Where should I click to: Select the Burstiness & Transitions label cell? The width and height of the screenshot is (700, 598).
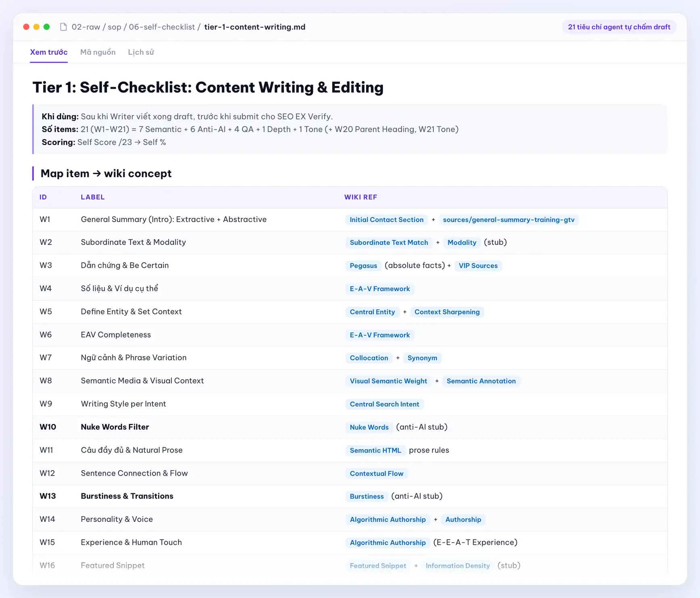pyautogui.click(x=127, y=496)
